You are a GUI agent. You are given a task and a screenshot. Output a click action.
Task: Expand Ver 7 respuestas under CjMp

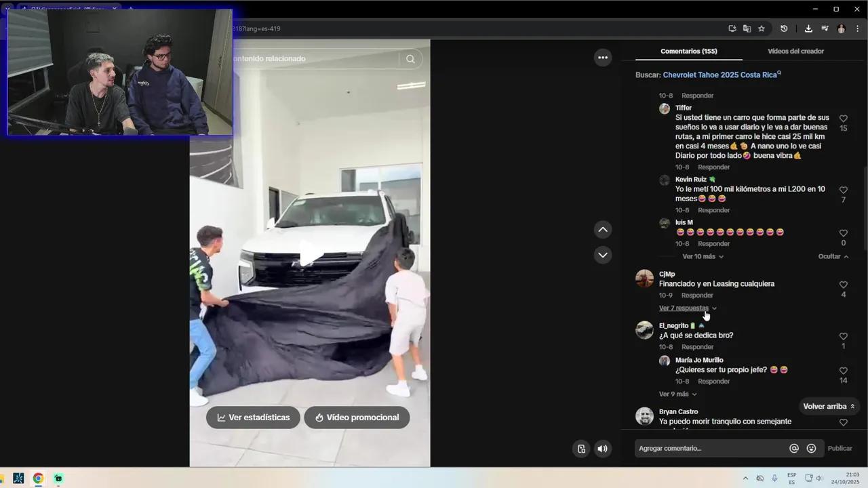688,308
